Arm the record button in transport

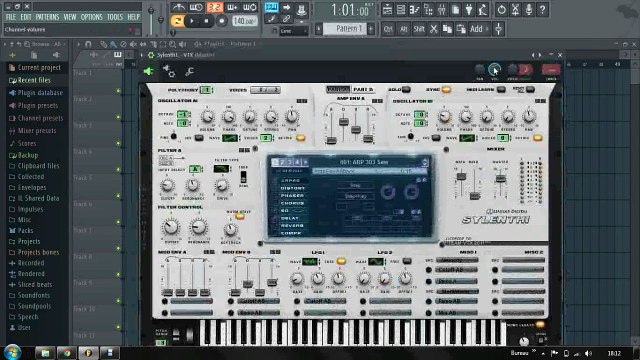pos(221,21)
